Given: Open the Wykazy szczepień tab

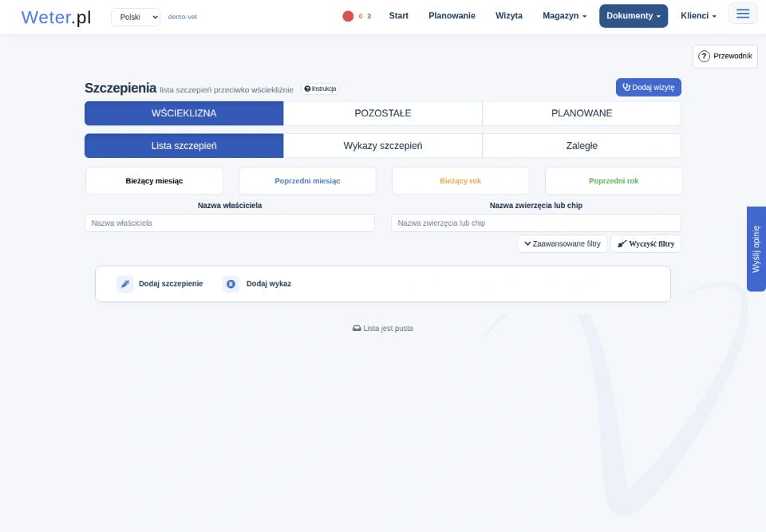Looking at the screenshot, I should pos(383,146).
